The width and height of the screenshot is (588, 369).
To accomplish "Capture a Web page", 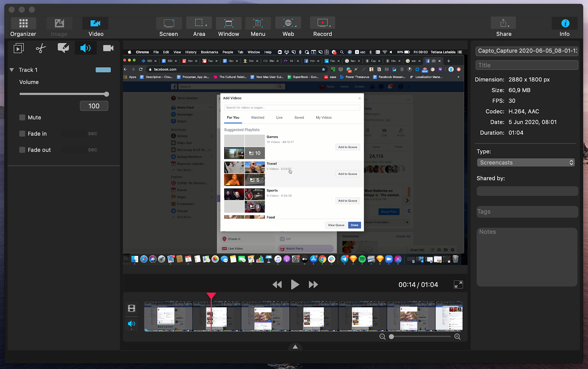I will tap(288, 27).
